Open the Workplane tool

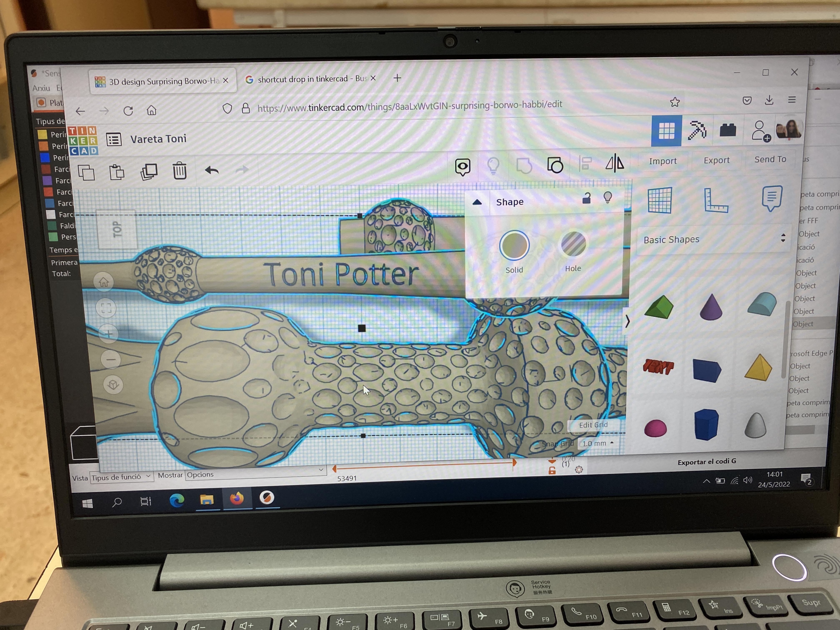click(x=660, y=200)
